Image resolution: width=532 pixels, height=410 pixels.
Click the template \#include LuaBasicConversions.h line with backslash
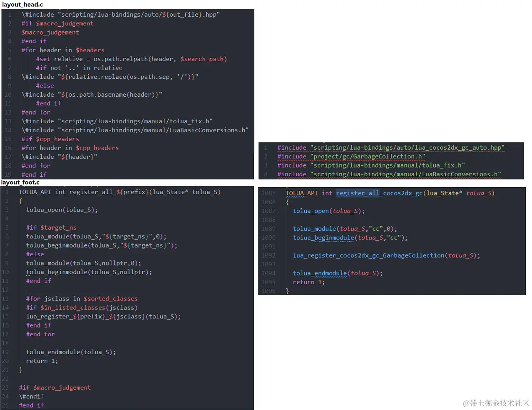[135, 130]
